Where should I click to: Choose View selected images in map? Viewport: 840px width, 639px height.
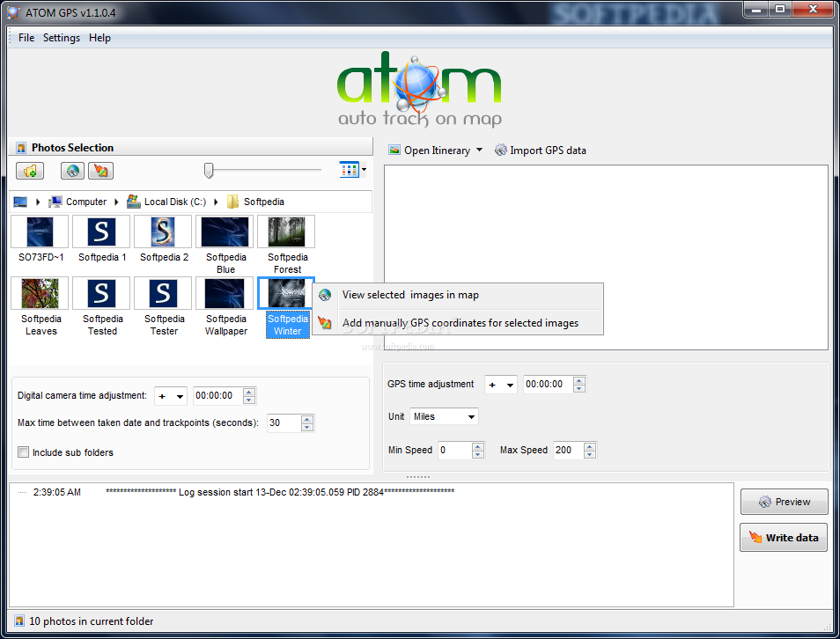click(x=458, y=295)
